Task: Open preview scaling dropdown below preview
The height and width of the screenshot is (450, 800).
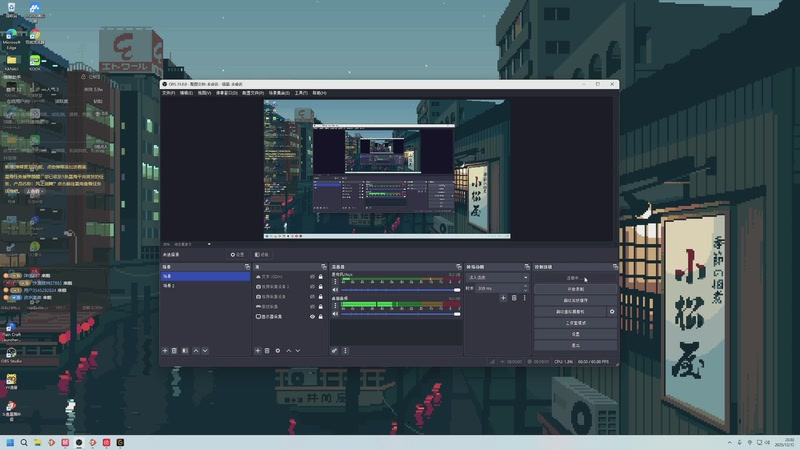Action: pos(192,244)
